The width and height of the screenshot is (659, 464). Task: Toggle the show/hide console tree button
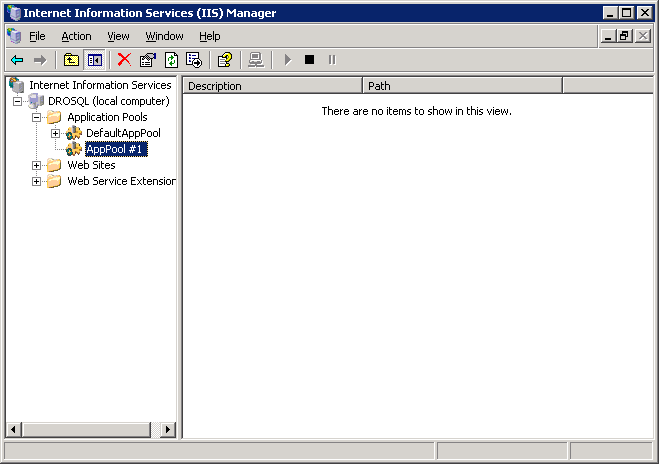click(x=95, y=60)
